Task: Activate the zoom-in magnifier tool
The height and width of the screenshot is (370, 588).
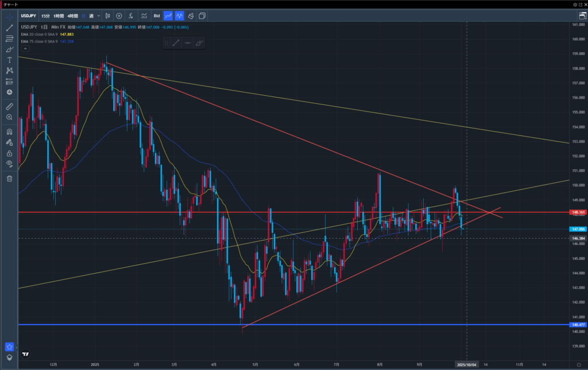Action: click(9, 117)
